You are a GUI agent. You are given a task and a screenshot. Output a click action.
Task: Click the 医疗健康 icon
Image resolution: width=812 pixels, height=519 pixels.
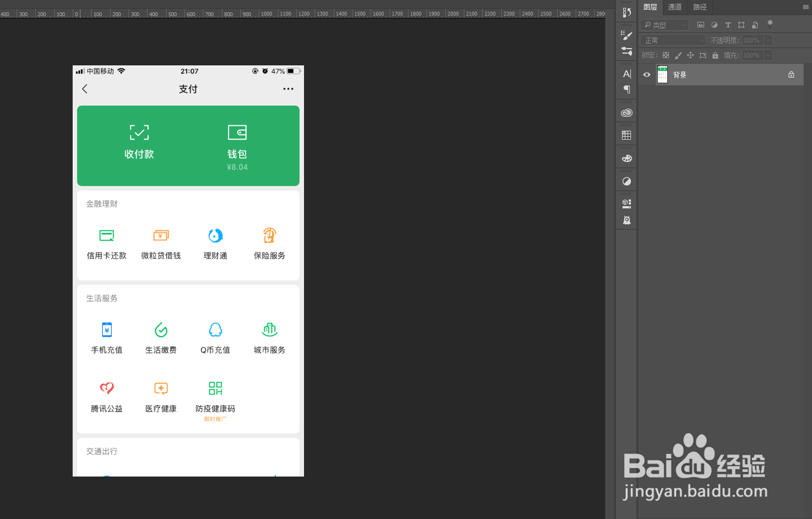point(161,388)
